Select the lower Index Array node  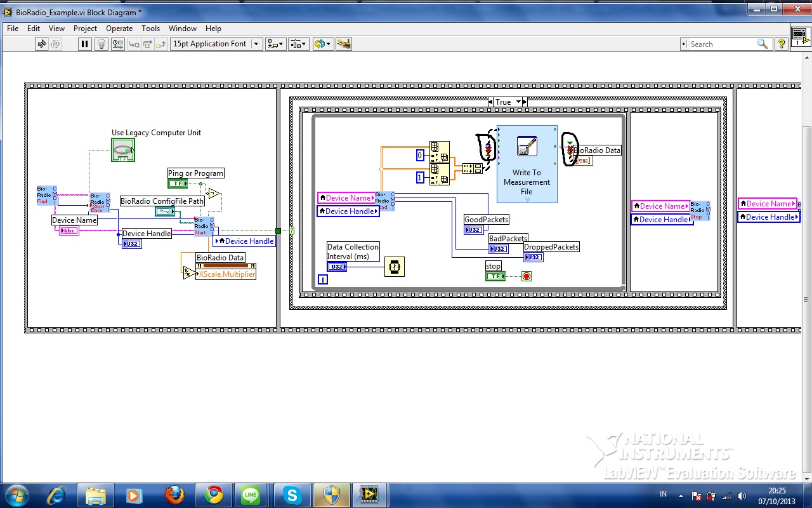click(x=439, y=174)
